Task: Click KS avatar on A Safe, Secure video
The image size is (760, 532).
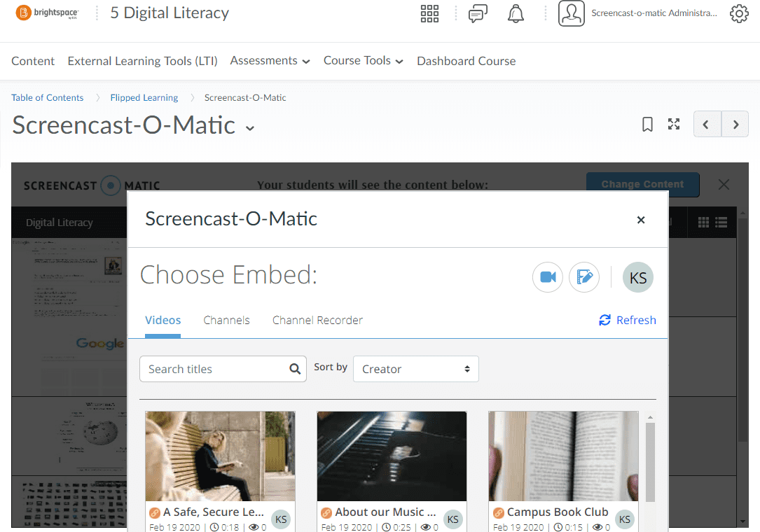Action: pyautogui.click(x=281, y=519)
